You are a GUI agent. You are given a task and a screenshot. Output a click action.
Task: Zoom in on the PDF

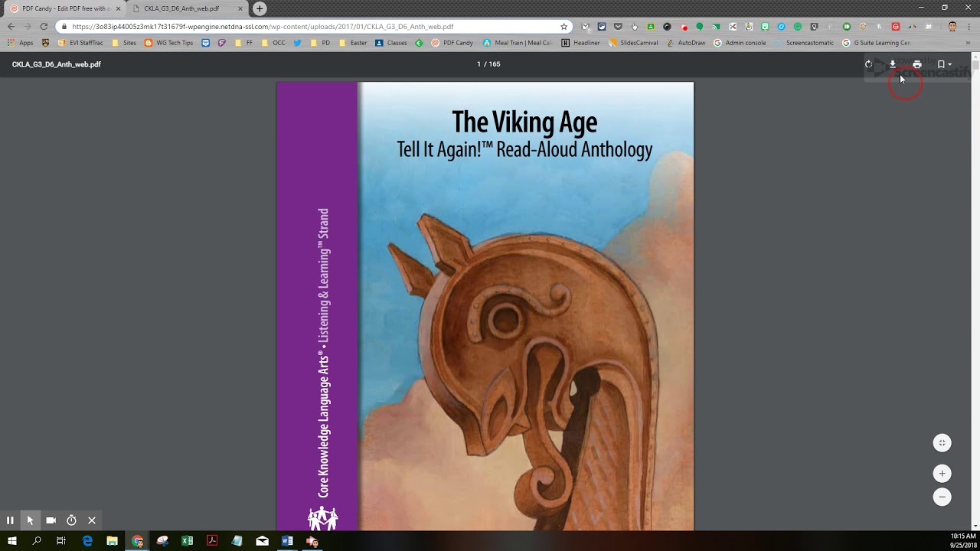pos(942,473)
